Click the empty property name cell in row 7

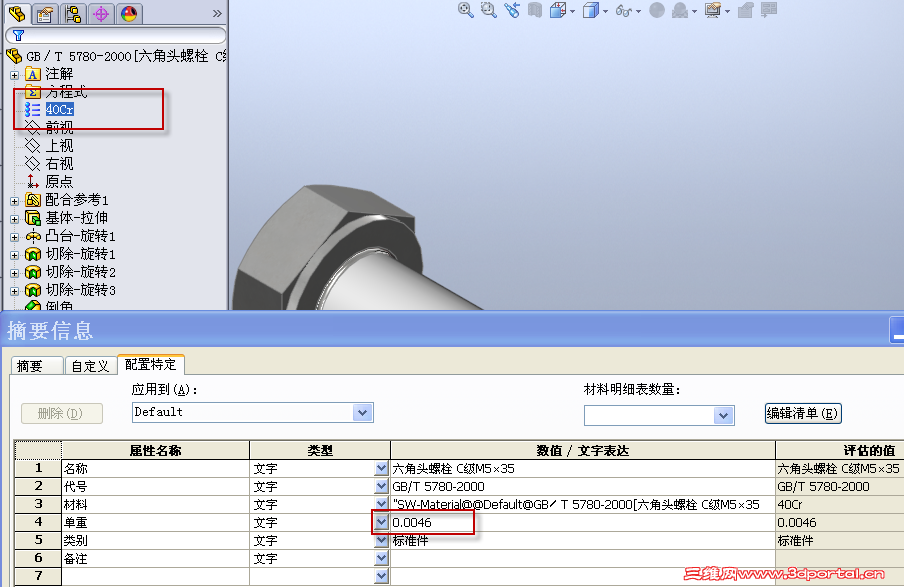[x=155, y=576]
